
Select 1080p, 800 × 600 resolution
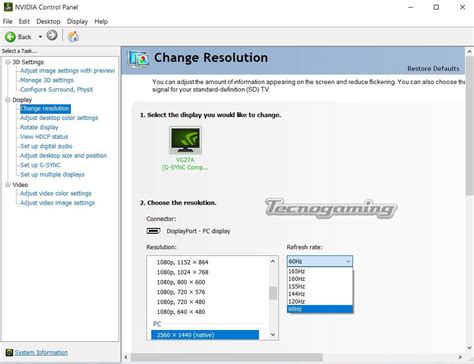click(181, 282)
